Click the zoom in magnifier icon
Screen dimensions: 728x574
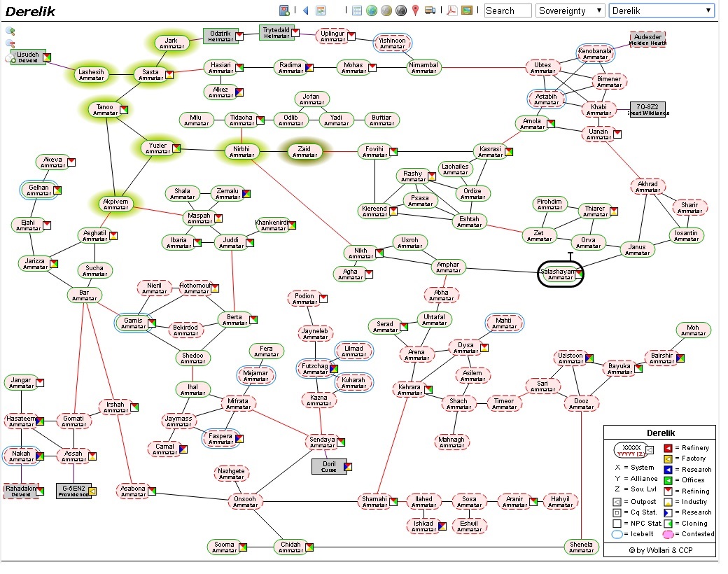click(x=10, y=31)
